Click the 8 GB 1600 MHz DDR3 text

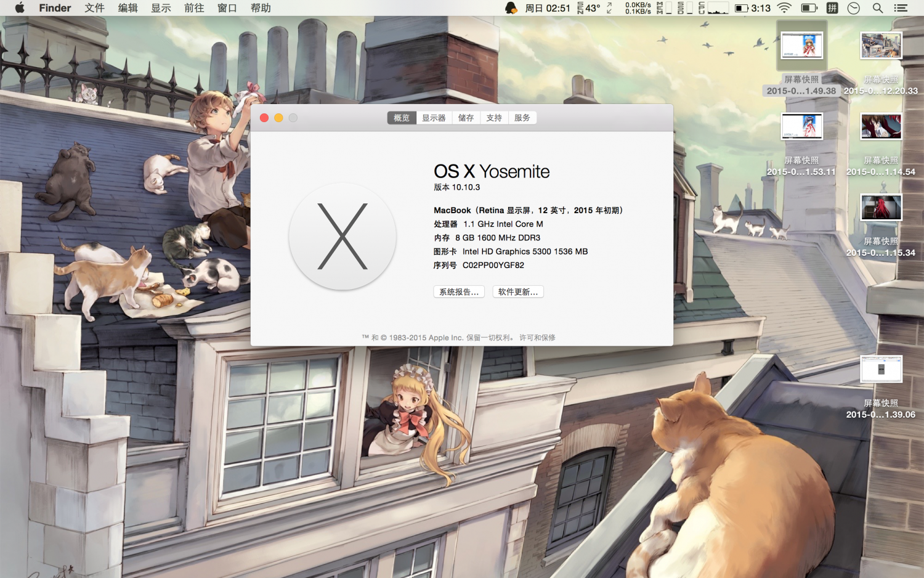[x=498, y=238]
